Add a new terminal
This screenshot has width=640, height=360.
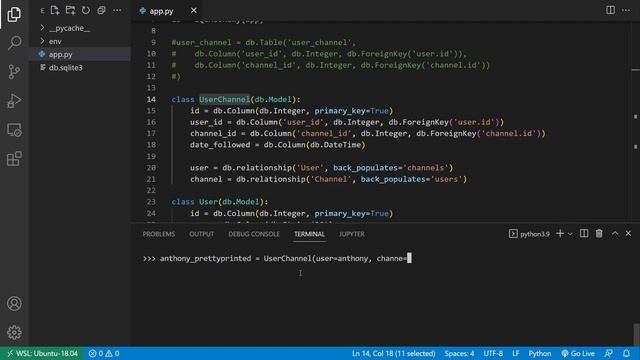(560, 233)
